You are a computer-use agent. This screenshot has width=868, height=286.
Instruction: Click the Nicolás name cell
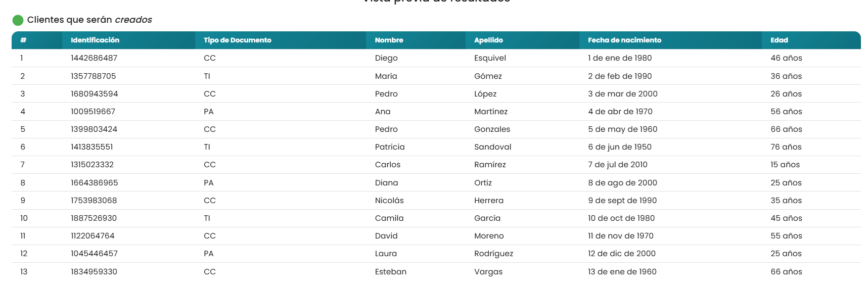[389, 201]
